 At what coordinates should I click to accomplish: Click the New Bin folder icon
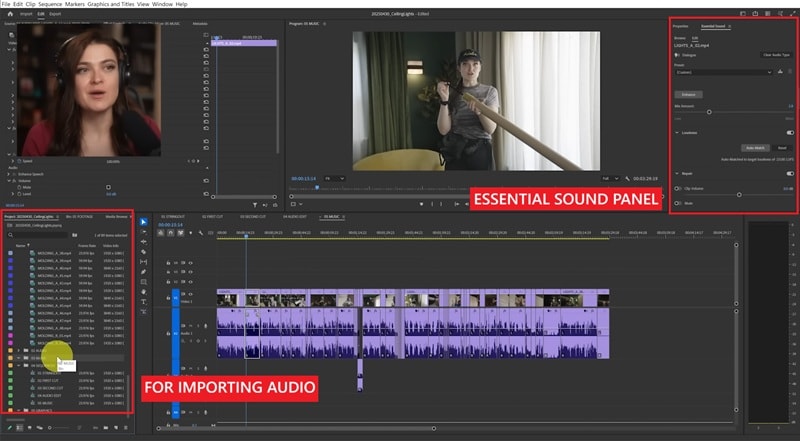point(106,428)
